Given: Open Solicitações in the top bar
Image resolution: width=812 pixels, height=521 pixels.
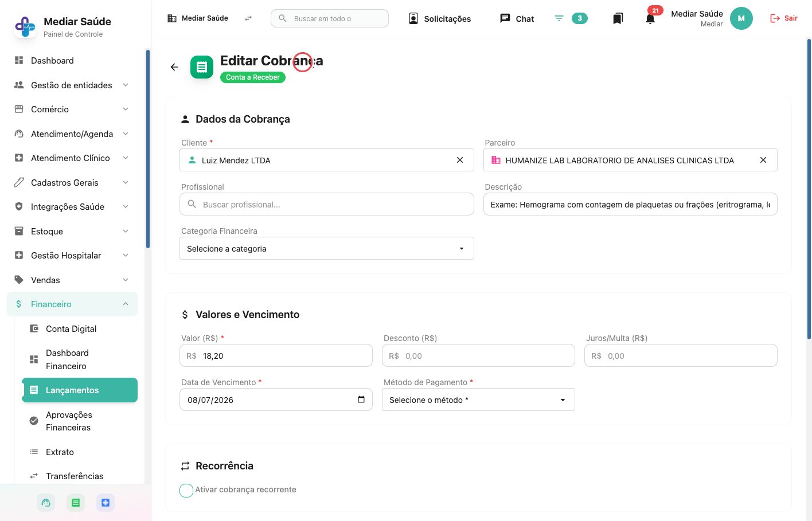Looking at the screenshot, I should coord(440,19).
